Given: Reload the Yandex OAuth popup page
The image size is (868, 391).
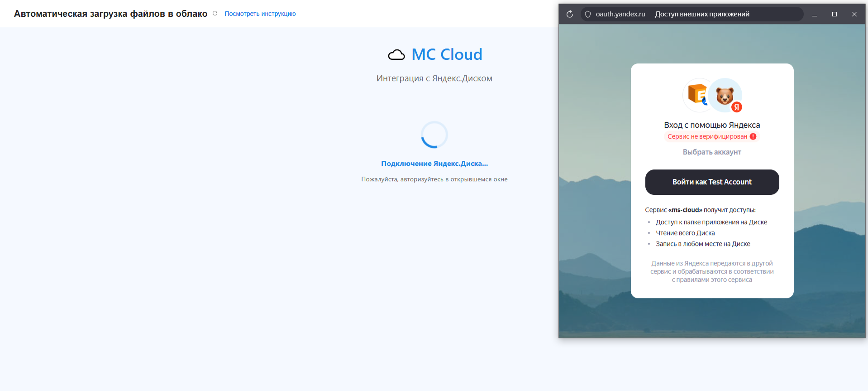Looking at the screenshot, I should 570,14.
